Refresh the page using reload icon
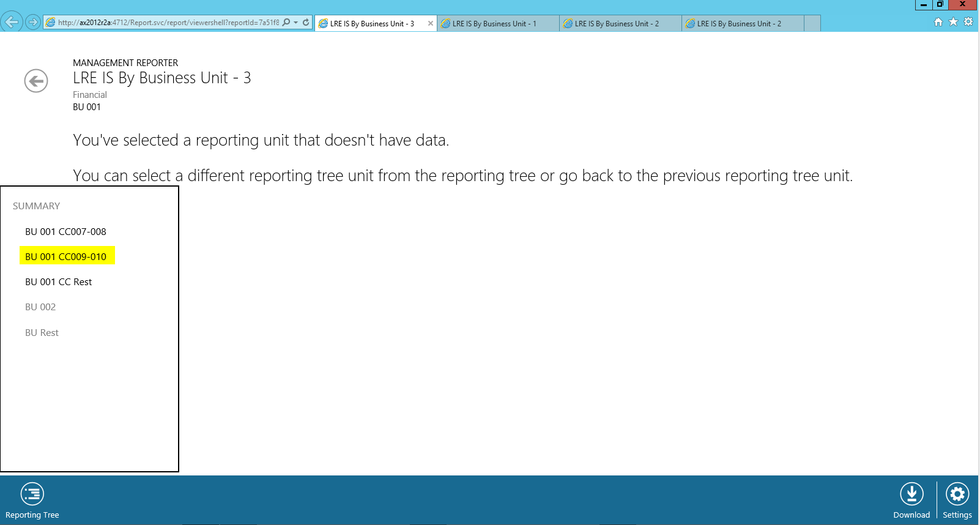Viewport: 980px width, 525px height. pyautogui.click(x=306, y=23)
